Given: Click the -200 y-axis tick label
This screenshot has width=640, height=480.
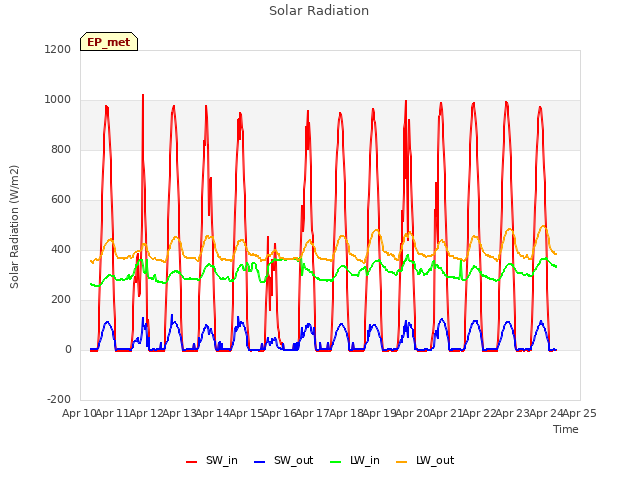Looking at the screenshot, I should (59, 399).
